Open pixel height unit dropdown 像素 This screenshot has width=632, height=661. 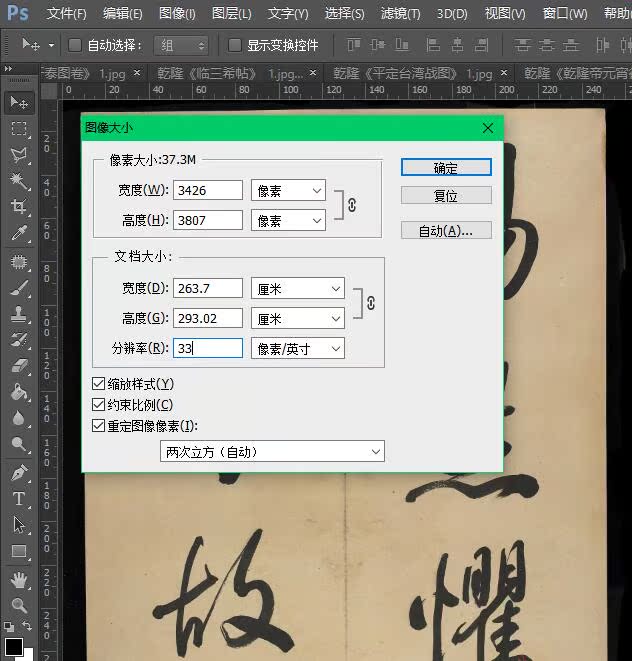point(288,220)
